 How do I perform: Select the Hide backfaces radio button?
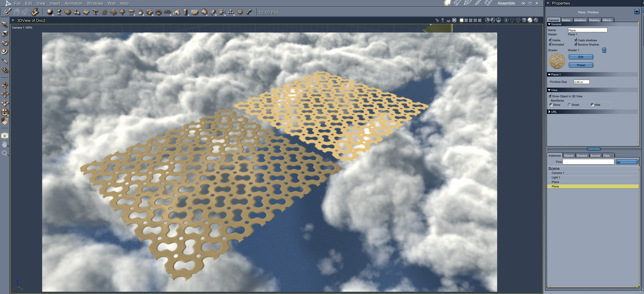tap(592, 105)
